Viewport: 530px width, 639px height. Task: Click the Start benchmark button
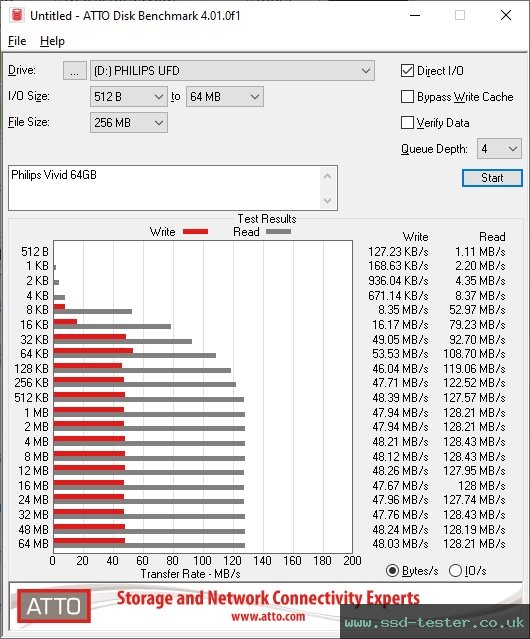[492, 178]
